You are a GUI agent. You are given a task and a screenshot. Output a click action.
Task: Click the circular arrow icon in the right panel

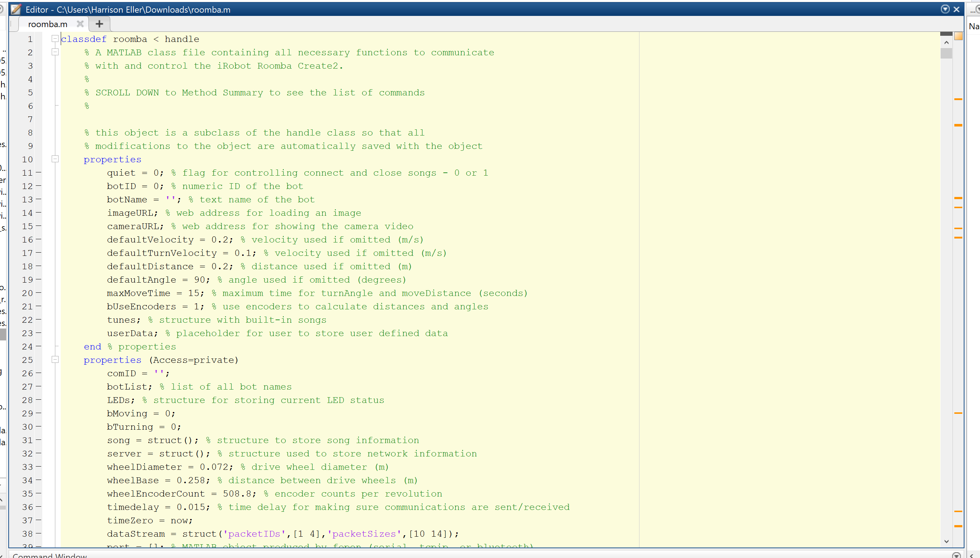978,10
